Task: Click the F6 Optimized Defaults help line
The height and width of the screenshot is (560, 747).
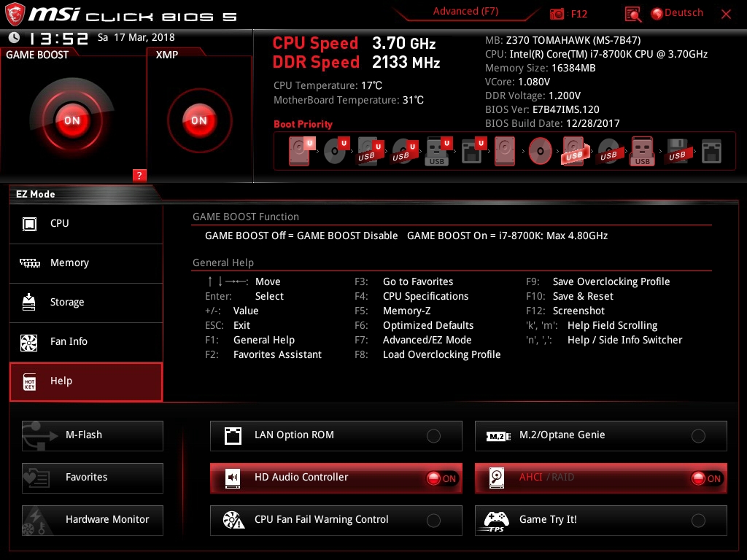Action: tap(414, 325)
